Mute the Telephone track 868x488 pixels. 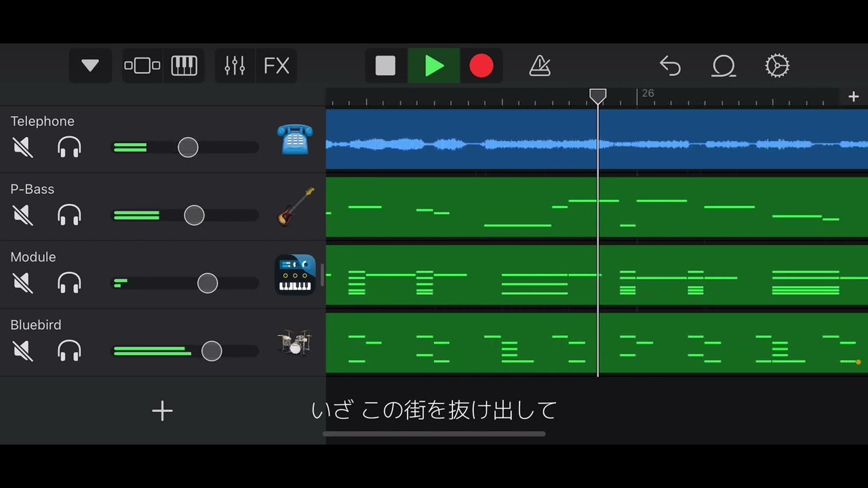pos(23,147)
